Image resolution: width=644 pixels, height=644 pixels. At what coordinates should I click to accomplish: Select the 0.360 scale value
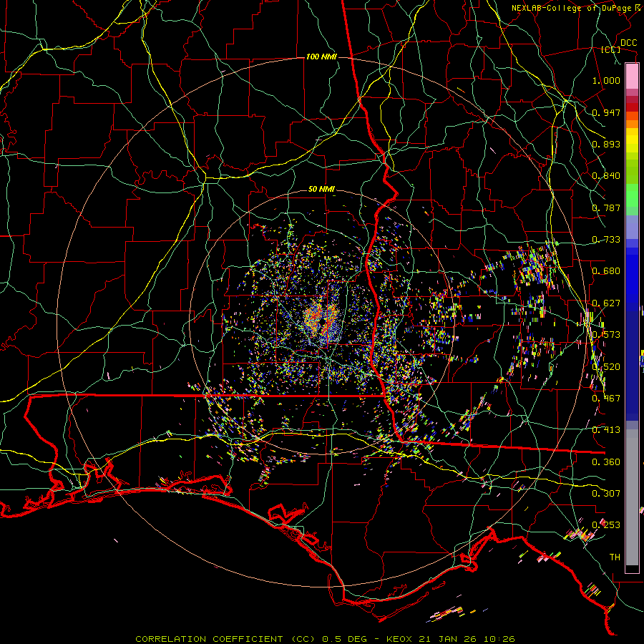[x=606, y=462]
